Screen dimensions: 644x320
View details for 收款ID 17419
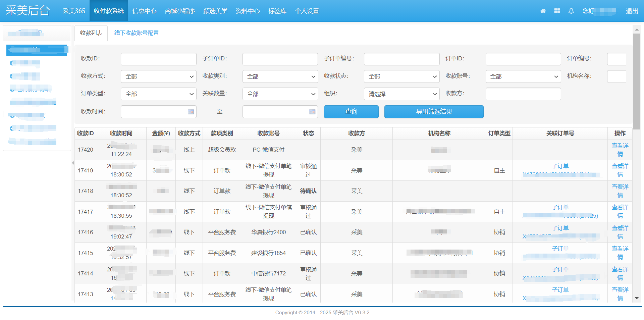[x=620, y=170]
